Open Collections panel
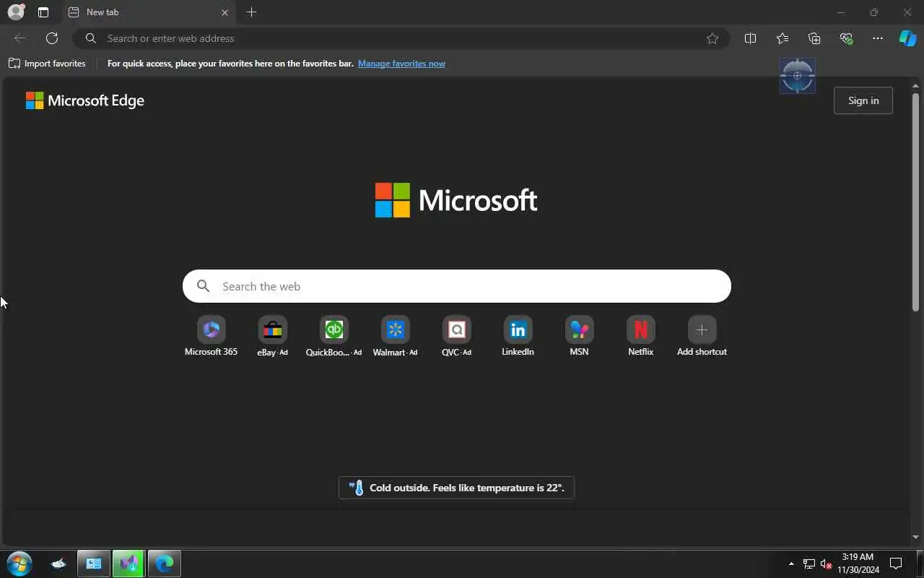 pos(814,38)
